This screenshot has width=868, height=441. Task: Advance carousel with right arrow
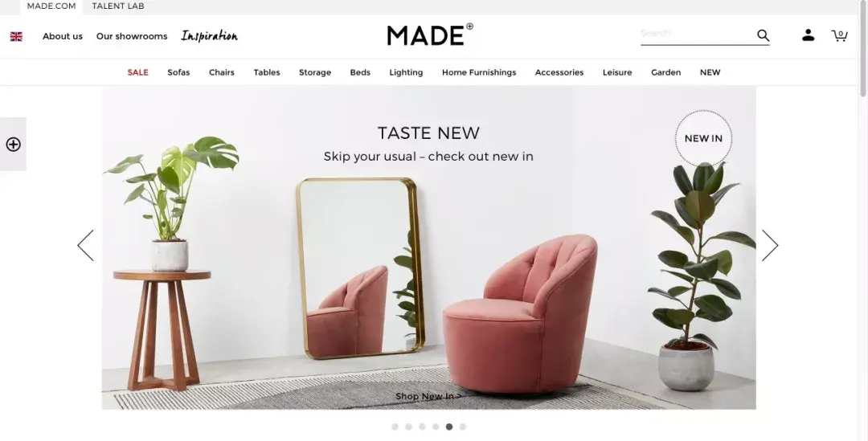pos(770,245)
